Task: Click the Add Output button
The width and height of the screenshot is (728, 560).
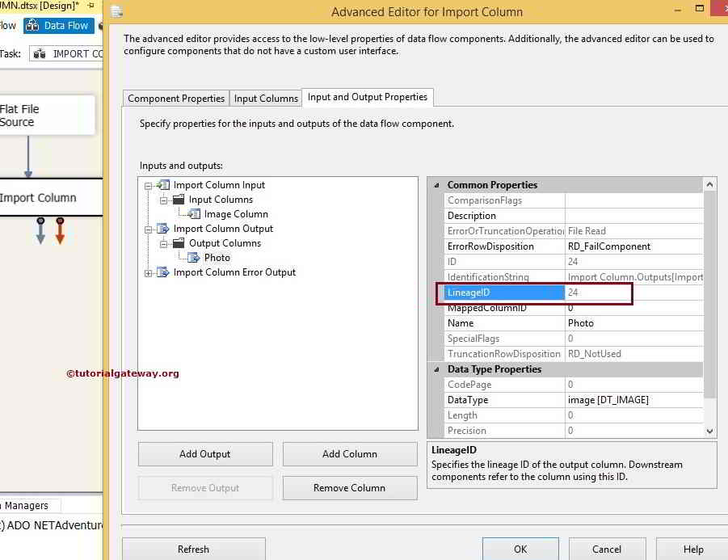Action: [x=204, y=453]
